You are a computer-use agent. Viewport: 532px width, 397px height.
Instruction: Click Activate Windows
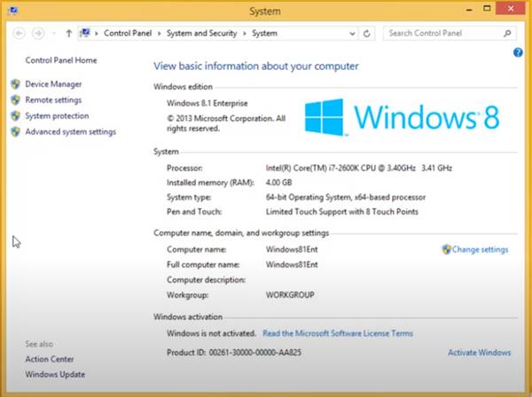click(479, 353)
